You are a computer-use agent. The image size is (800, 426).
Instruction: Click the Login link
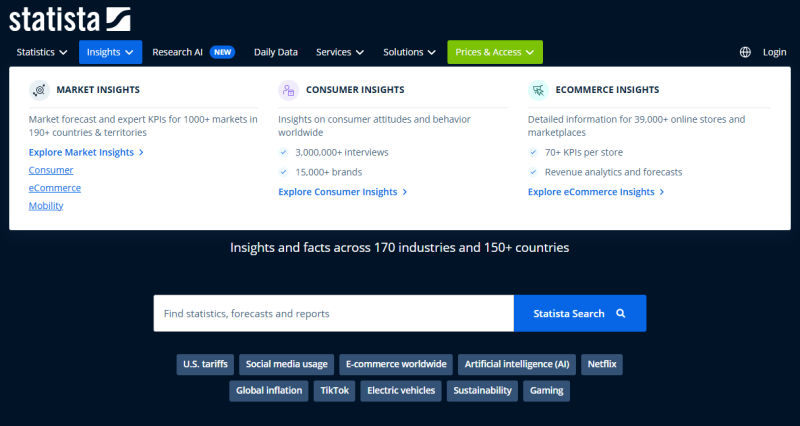[x=774, y=52]
